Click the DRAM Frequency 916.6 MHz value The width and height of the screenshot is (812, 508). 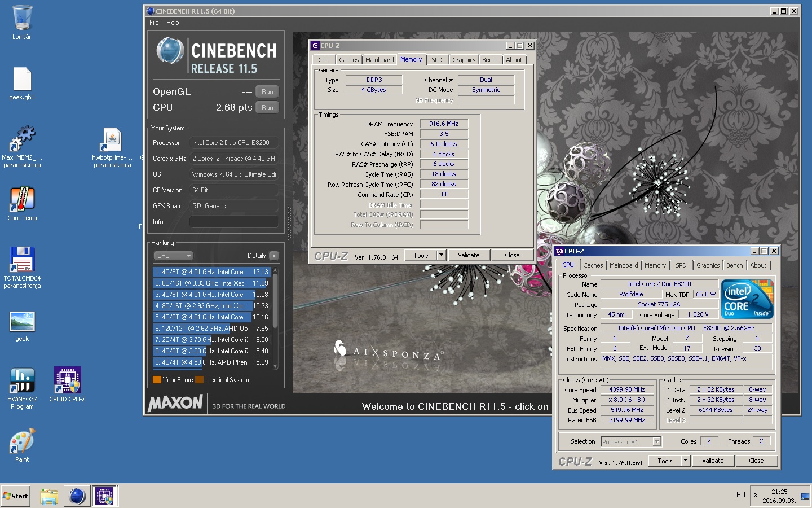coord(444,124)
